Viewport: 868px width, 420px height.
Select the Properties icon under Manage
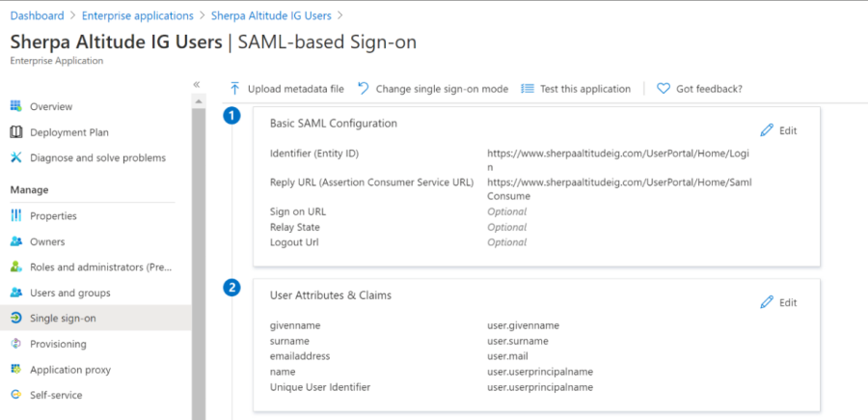click(x=16, y=216)
